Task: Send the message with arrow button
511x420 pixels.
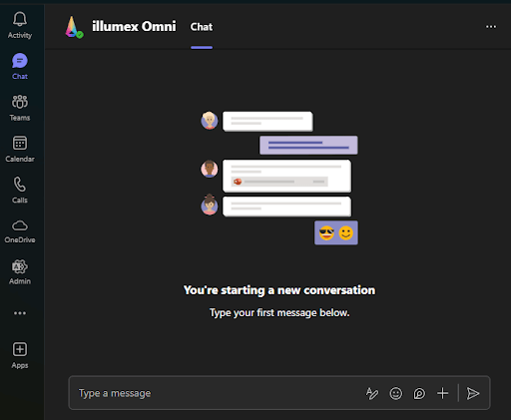Action: click(x=473, y=393)
